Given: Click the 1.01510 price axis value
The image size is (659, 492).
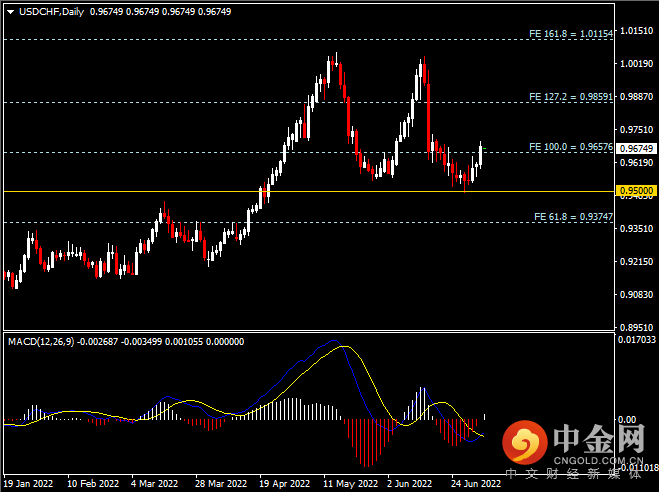Looking at the screenshot, I should [636, 31].
